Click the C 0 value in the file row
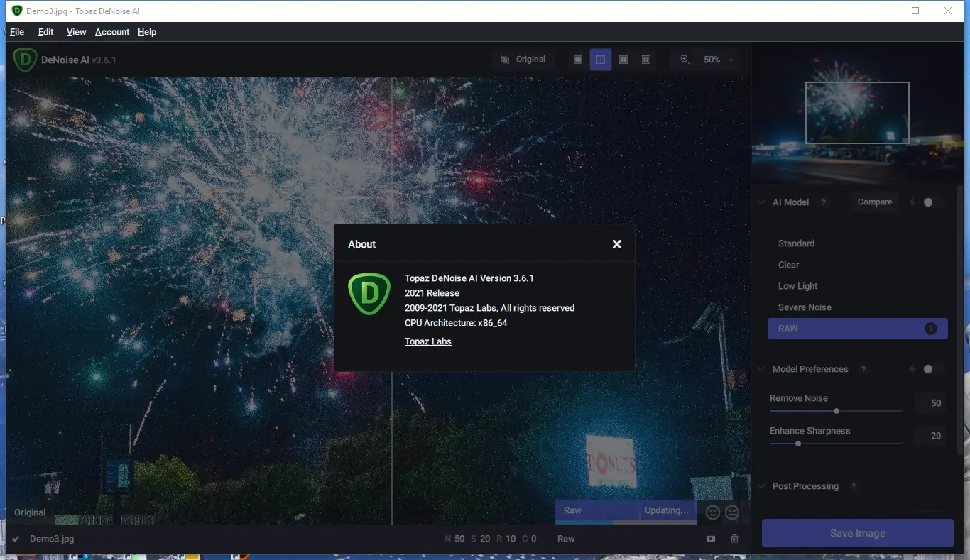 [529, 539]
